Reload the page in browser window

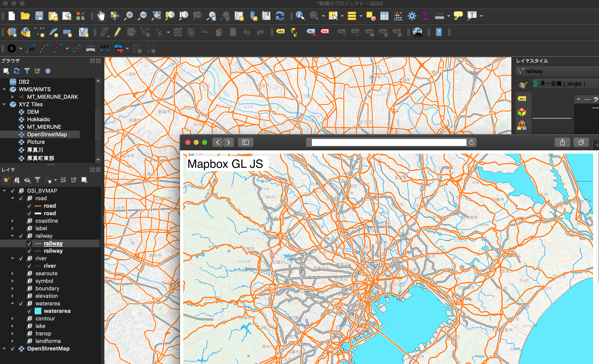[471, 143]
